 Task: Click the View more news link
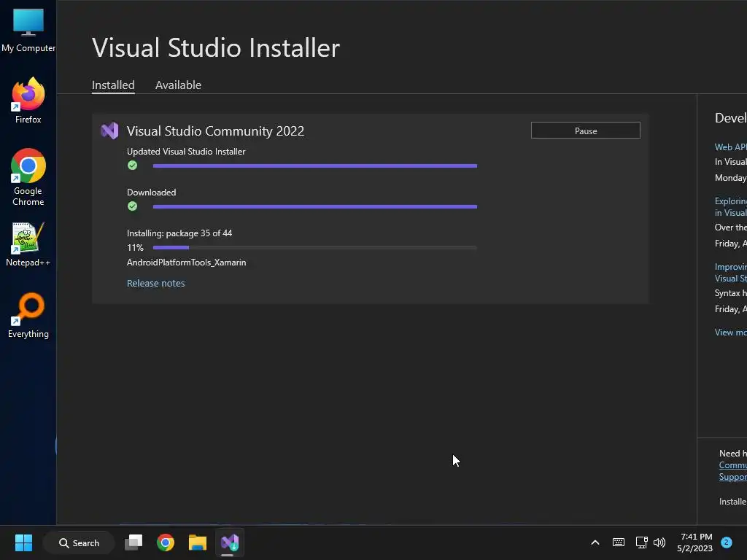click(730, 332)
